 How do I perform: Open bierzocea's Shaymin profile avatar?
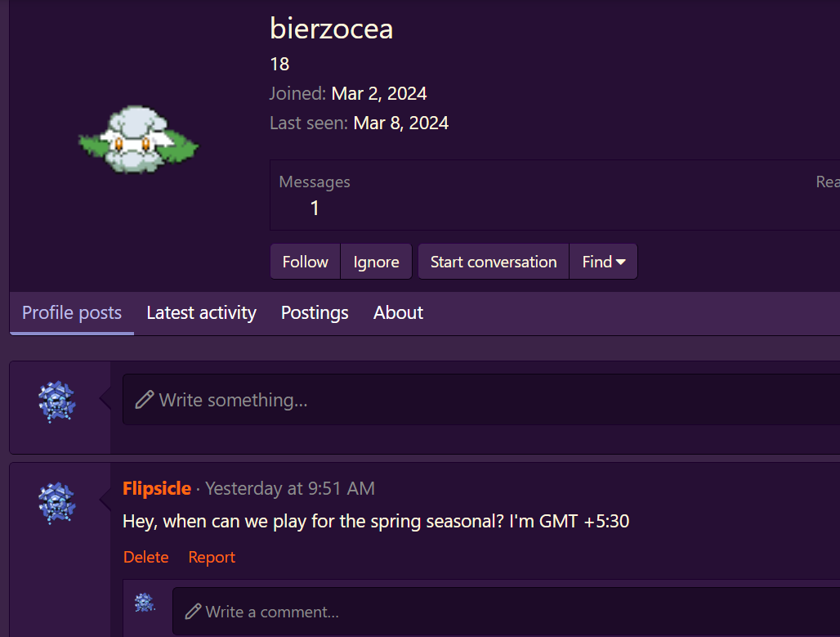coord(138,139)
